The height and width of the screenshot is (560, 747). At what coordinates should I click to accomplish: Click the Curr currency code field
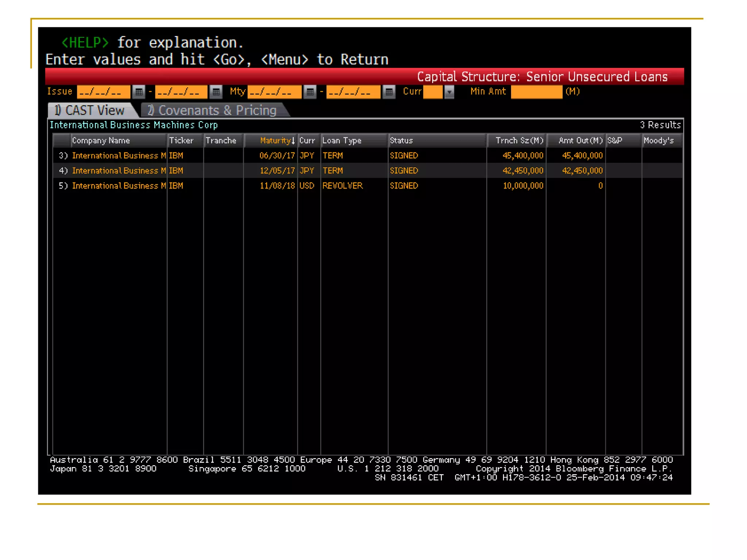[x=433, y=92]
